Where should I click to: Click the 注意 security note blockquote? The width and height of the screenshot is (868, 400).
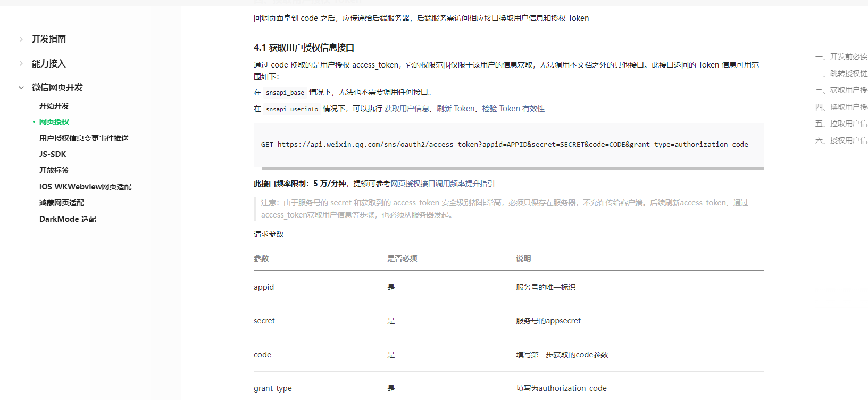click(509, 209)
